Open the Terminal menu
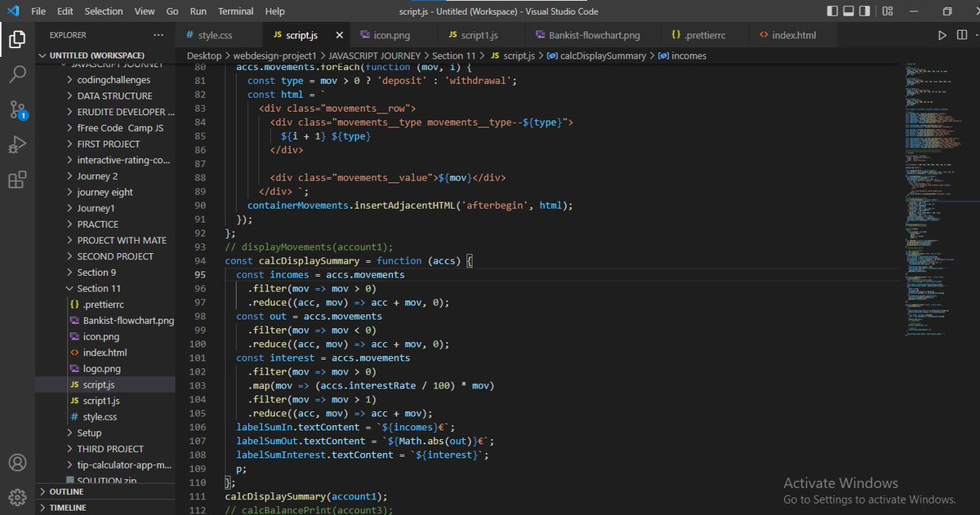 [x=236, y=11]
